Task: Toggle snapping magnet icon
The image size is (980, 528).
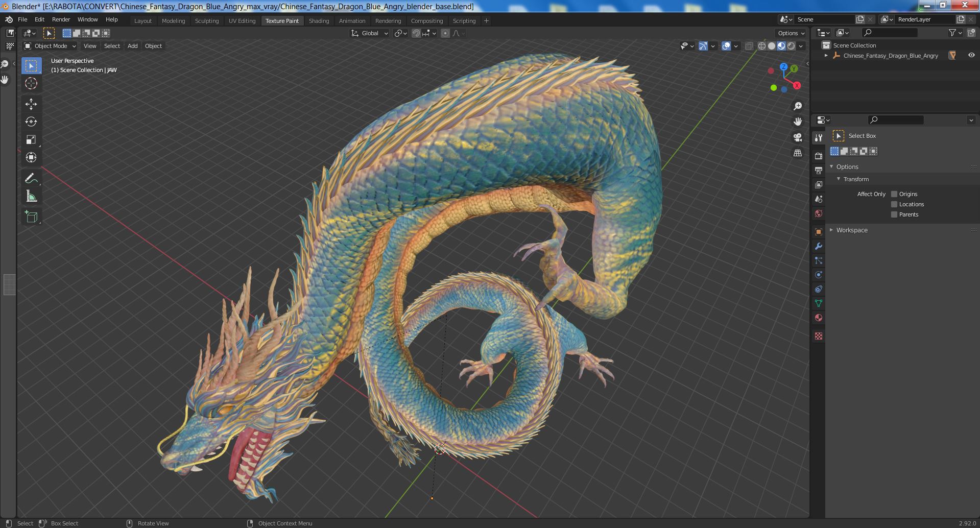Action: tap(416, 33)
